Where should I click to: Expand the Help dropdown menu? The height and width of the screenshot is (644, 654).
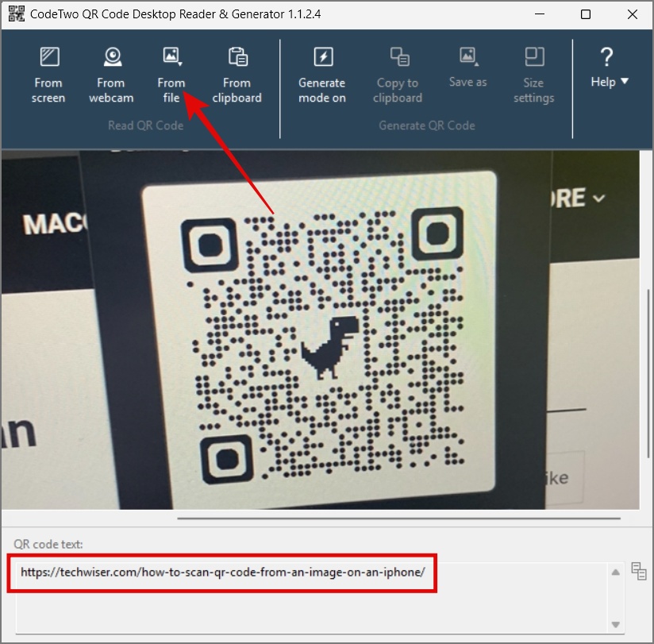click(x=609, y=68)
